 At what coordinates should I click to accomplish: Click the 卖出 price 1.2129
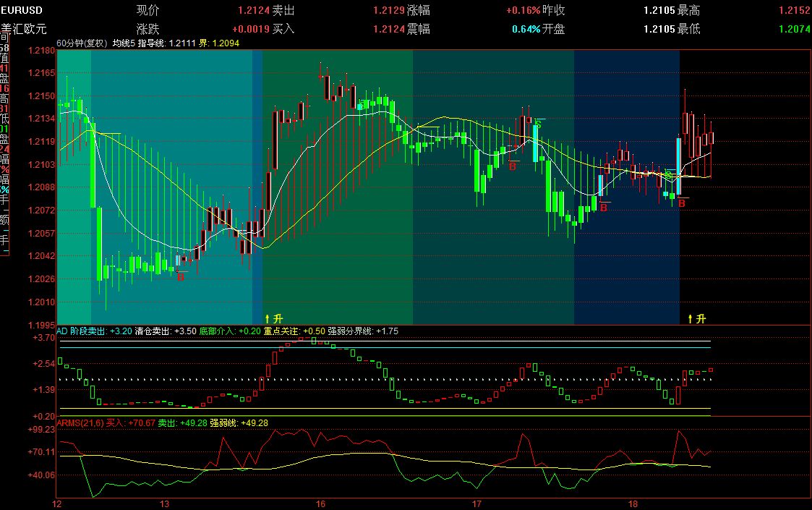(x=389, y=10)
